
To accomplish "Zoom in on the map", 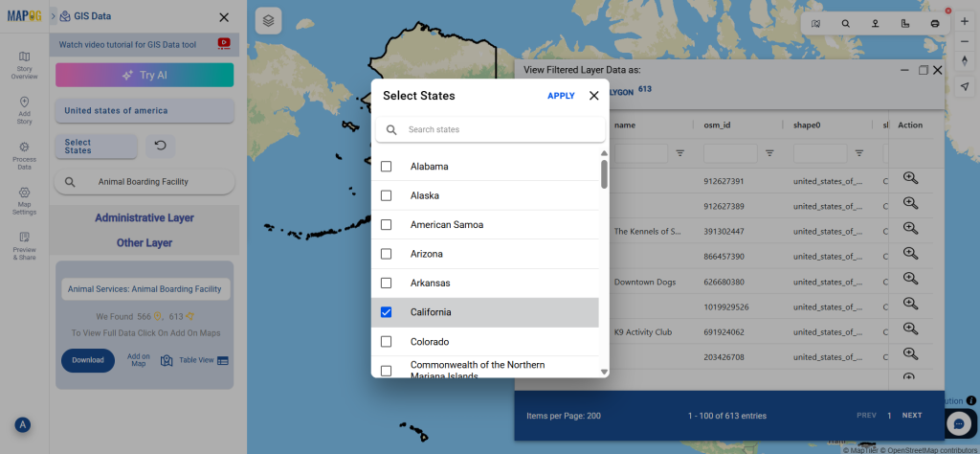I will click(964, 22).
